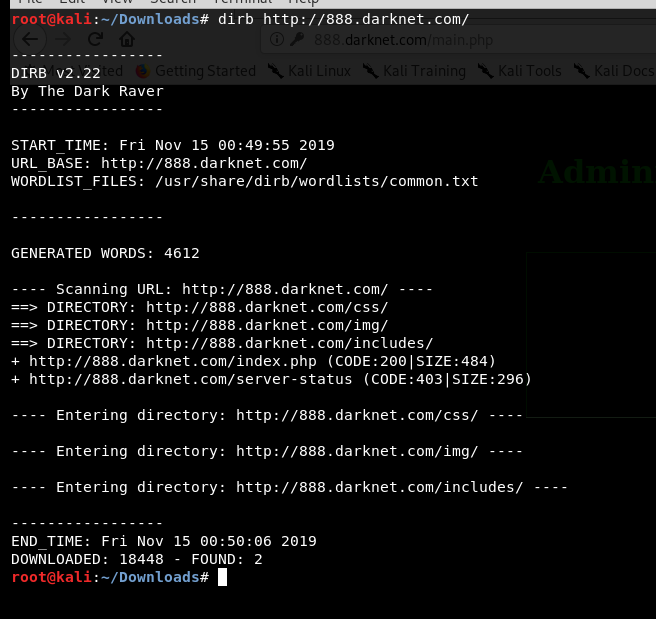The image size is (656, 619).
Task: Click Firefox icon beside Getting Started
Action: [x=143, y=71]
